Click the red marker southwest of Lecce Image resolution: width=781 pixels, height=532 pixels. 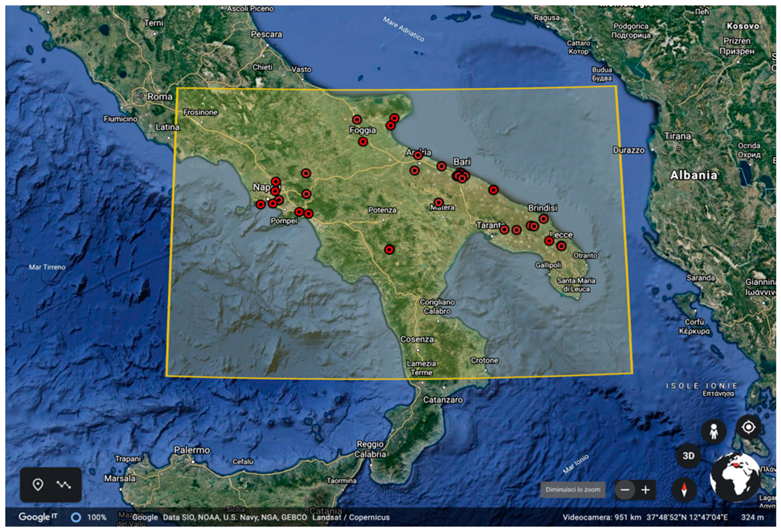tap(549, 241)
